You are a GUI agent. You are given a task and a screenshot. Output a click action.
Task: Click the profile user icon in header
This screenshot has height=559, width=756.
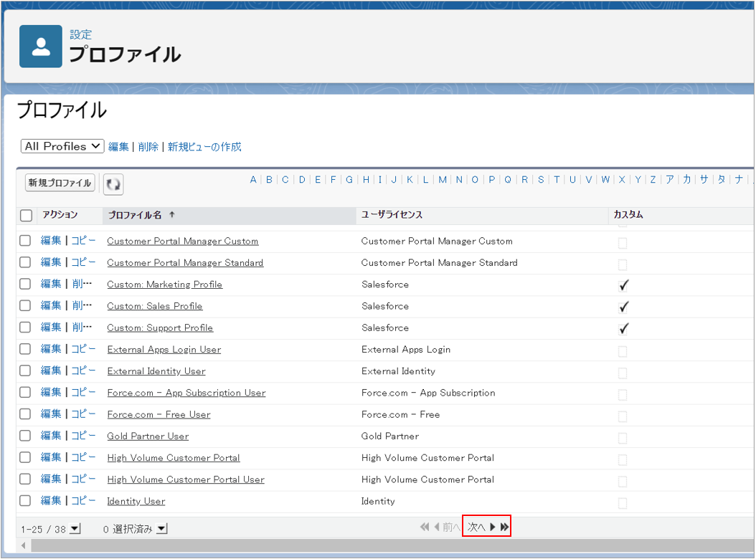coord(41,47)
